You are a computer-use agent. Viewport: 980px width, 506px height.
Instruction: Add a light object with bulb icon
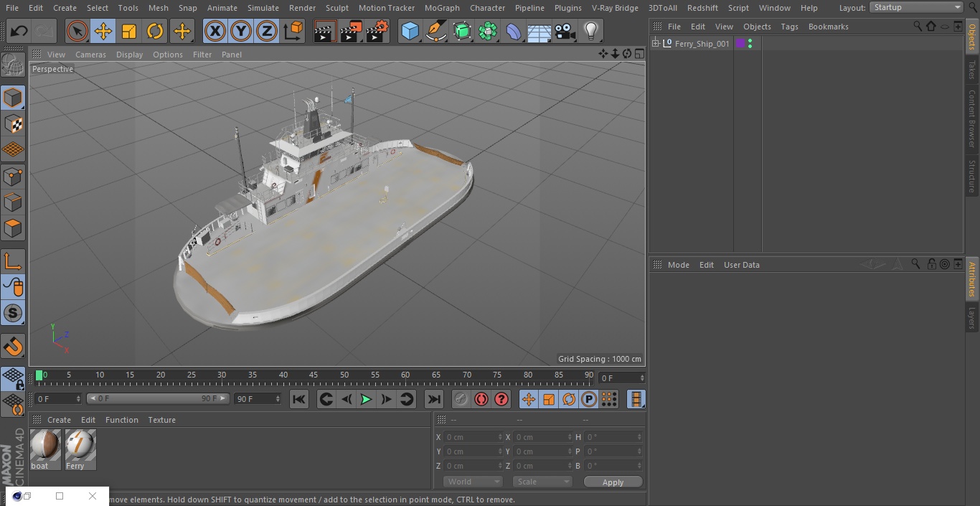(590, 31)
